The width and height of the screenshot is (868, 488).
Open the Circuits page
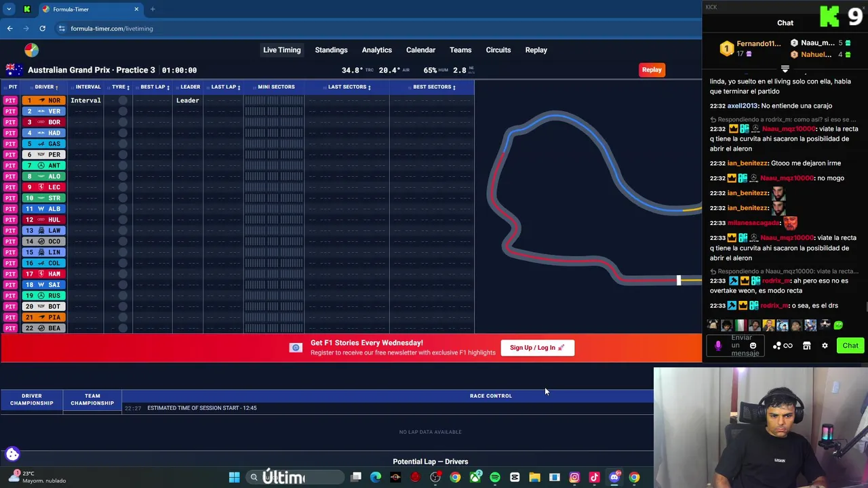[498, 50]
